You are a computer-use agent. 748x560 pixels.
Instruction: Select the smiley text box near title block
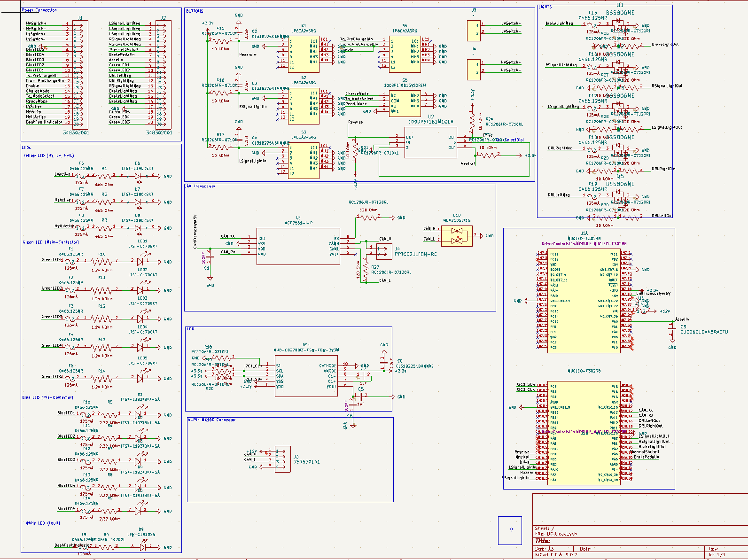coord(510,530)
